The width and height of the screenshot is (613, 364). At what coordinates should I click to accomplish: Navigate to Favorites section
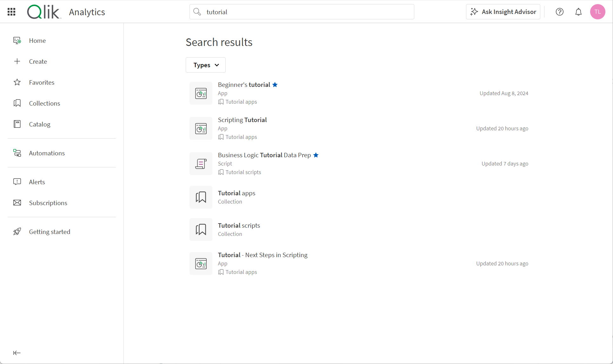pyautogui.click(x=42, y=82)
